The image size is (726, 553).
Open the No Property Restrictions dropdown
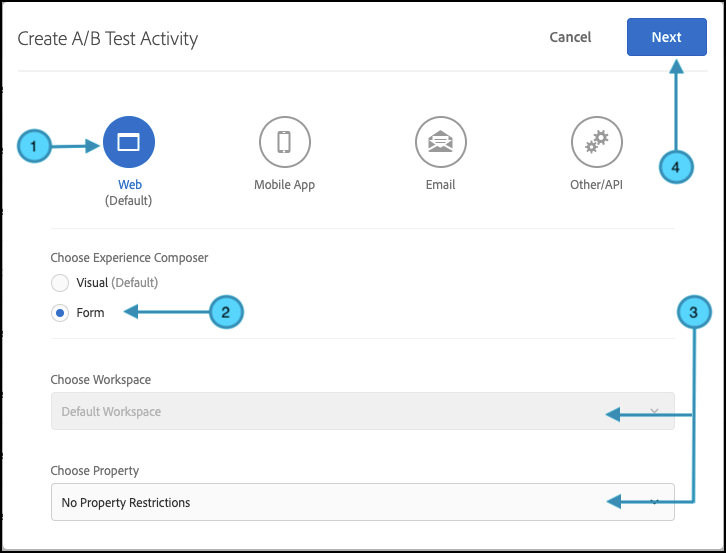(x=363, y=502)
